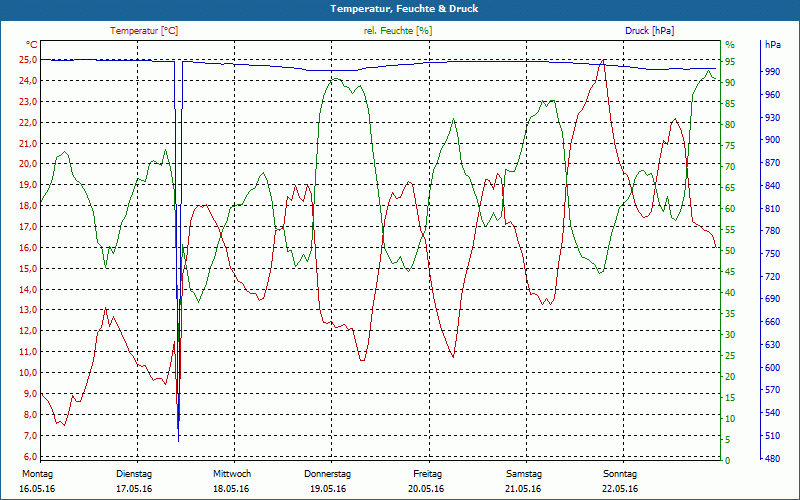Click the '95' humidity axis value

[x=730, y=61]
